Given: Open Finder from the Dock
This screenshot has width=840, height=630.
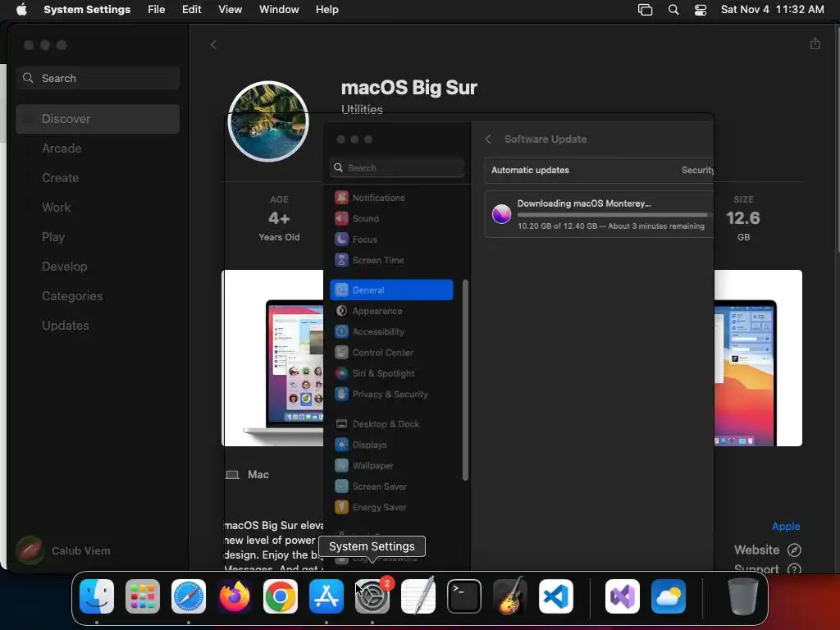Looking at the screenshot, I should point(97,596).
